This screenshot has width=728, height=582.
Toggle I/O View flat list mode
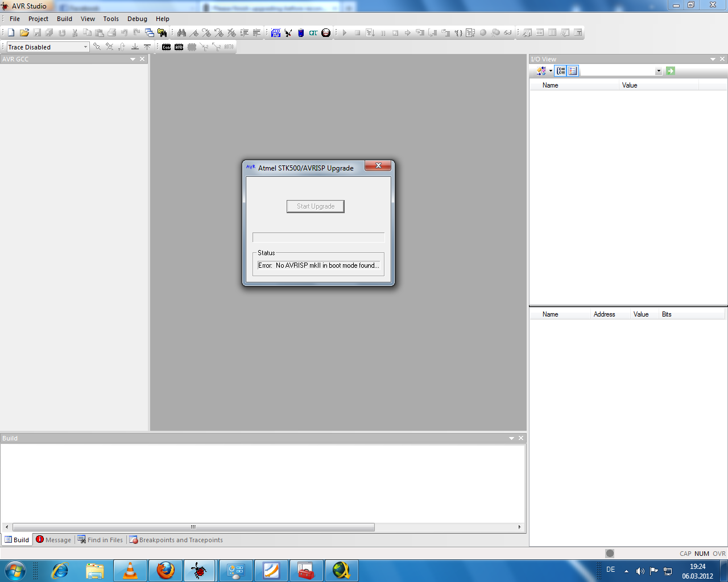tap(573, 71)
